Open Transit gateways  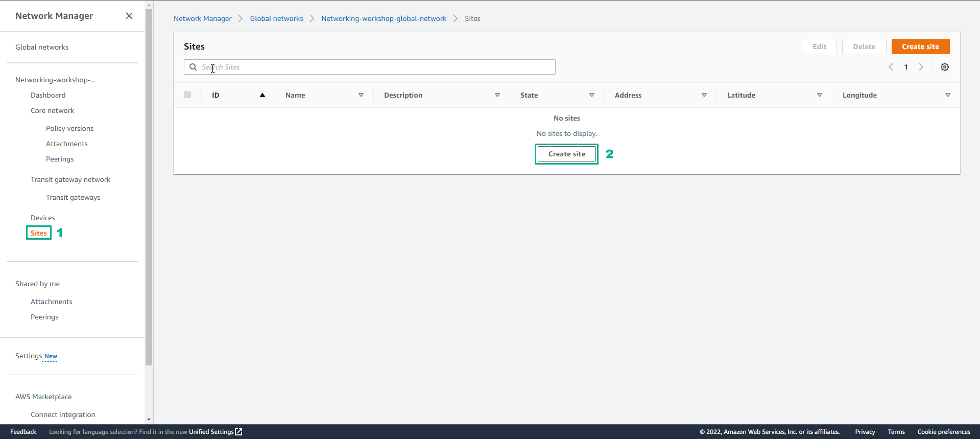pos(73,197)
